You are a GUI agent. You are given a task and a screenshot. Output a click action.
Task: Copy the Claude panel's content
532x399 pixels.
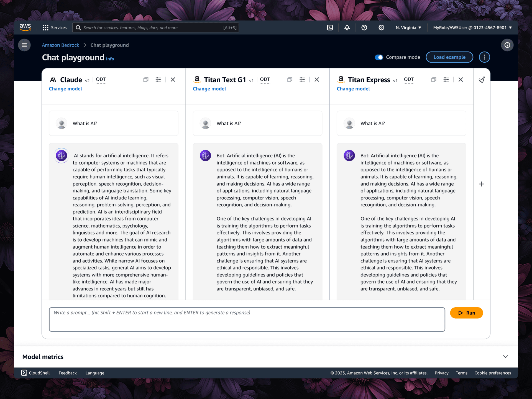coord(146,80)
